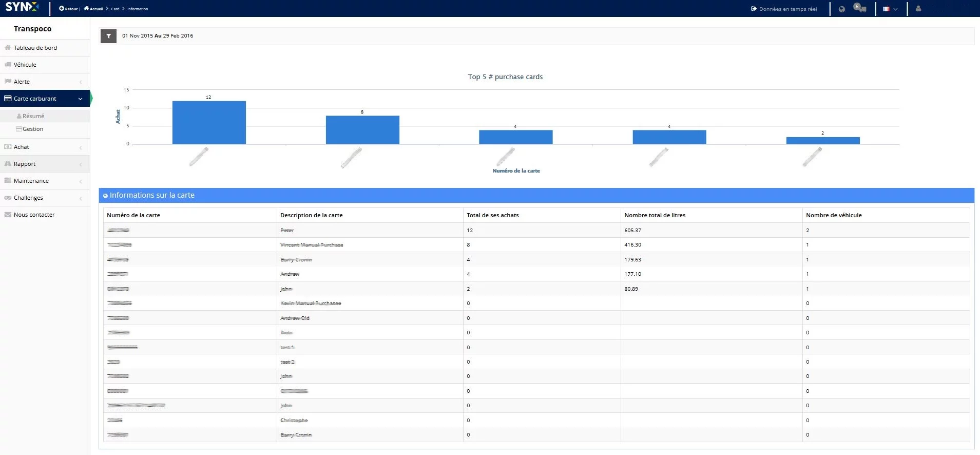980x455 pixels.
Task: Click the 416.30 litres value
Action: pyautogui.click(x=632, y=245)
